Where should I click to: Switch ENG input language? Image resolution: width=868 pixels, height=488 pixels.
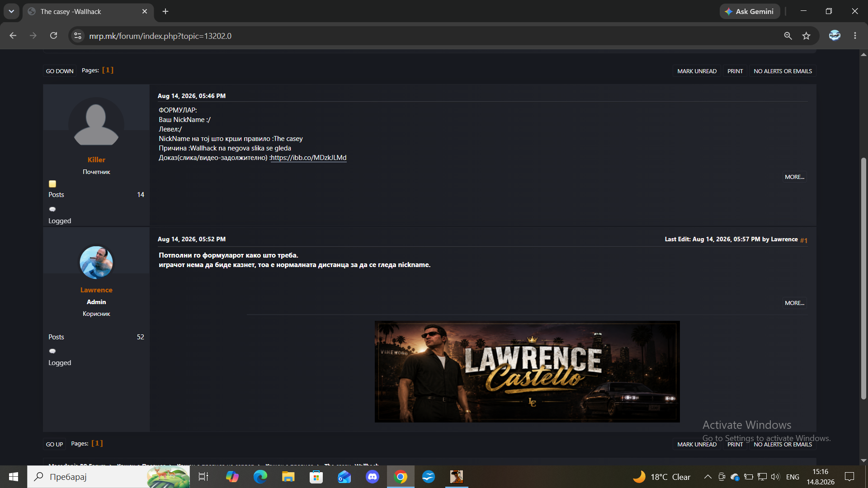pyautogui.click(x=793, y=477)
